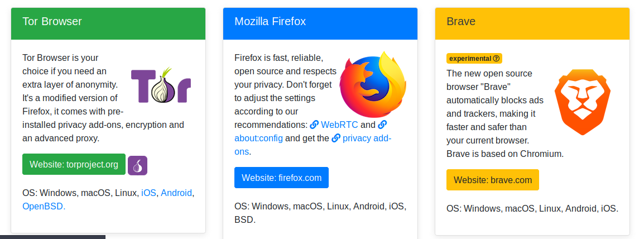This screenshot has height=239, width=644.
Task: Click the chain icon before WebRTC
Action: (x=314, y=125)
